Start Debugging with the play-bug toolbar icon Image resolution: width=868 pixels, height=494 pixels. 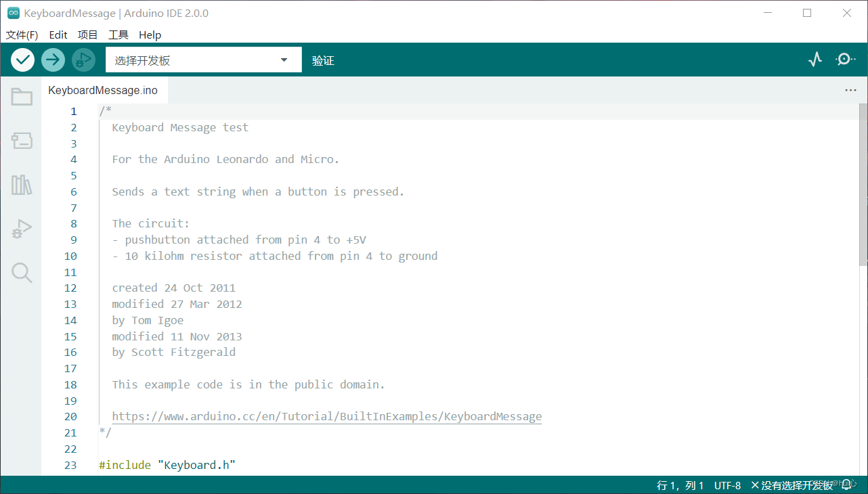83,60
